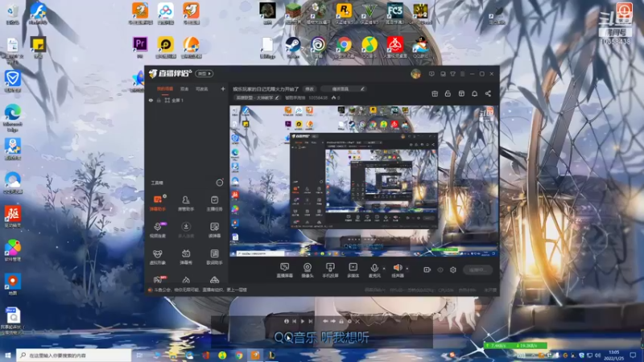The image size is (644, 362).
Task: Open lyric bar settings gear
Action: pos(349,321)
